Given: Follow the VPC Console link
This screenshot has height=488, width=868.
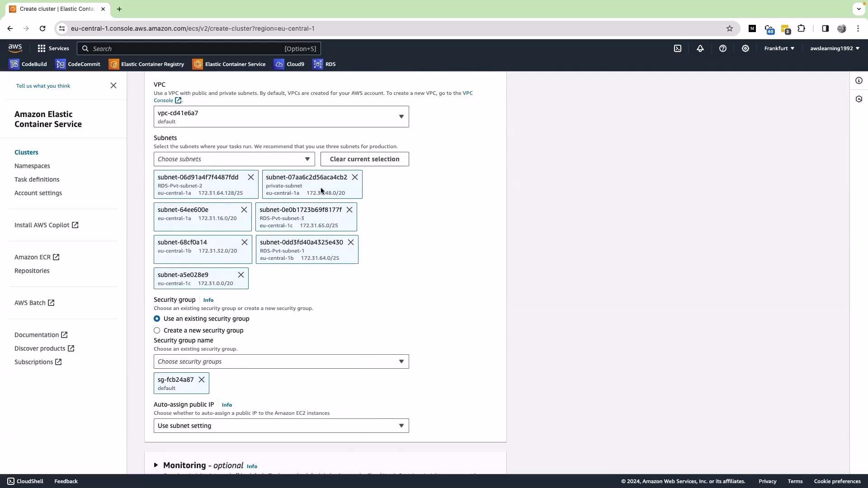Looking at the screenshot, I should pyautogui.click(x=468, y=93).
